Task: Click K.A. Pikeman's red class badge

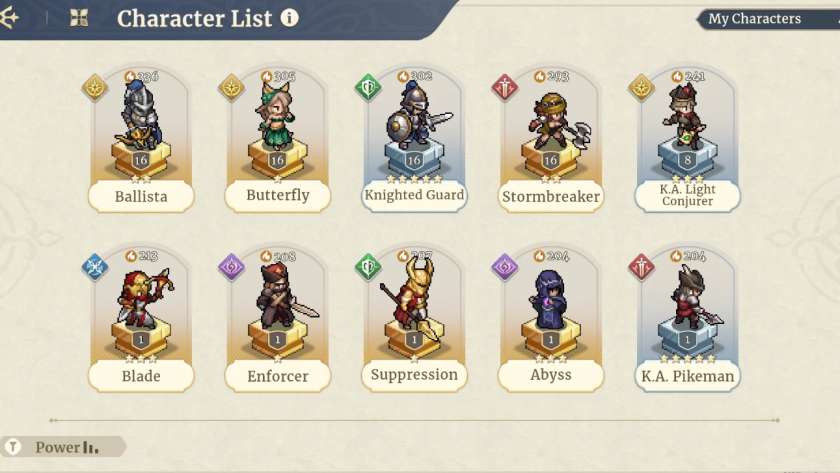Action: 642,267
